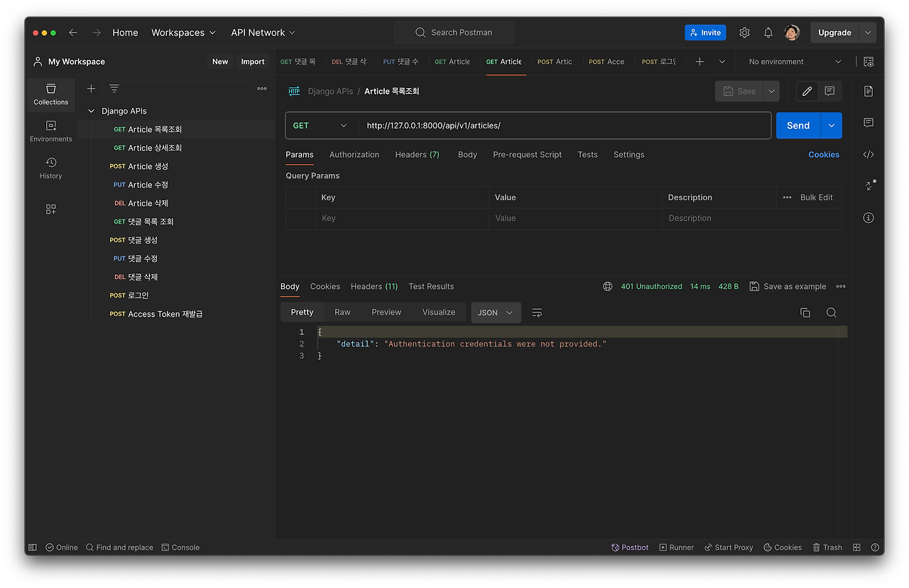The image size is (909, 588).
Task: Click Bulk Edit in query params
Action: pos(817,197)
